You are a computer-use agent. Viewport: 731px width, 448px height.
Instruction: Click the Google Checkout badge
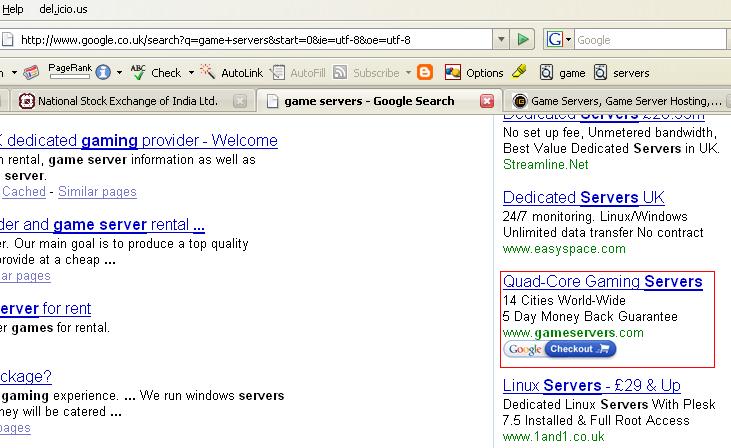pyautogui.click(x=559, y=349)
